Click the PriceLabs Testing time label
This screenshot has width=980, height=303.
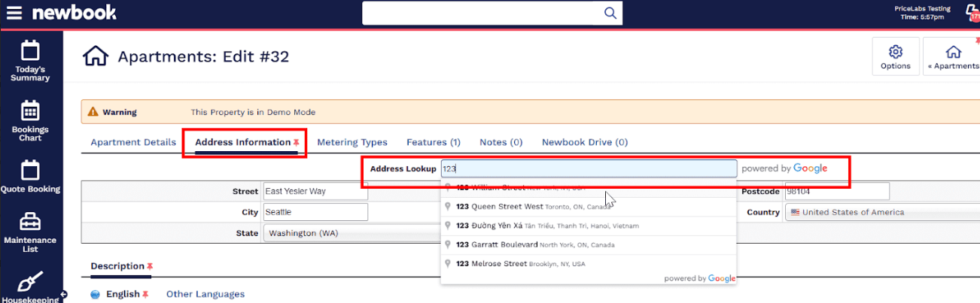point(922,13)
